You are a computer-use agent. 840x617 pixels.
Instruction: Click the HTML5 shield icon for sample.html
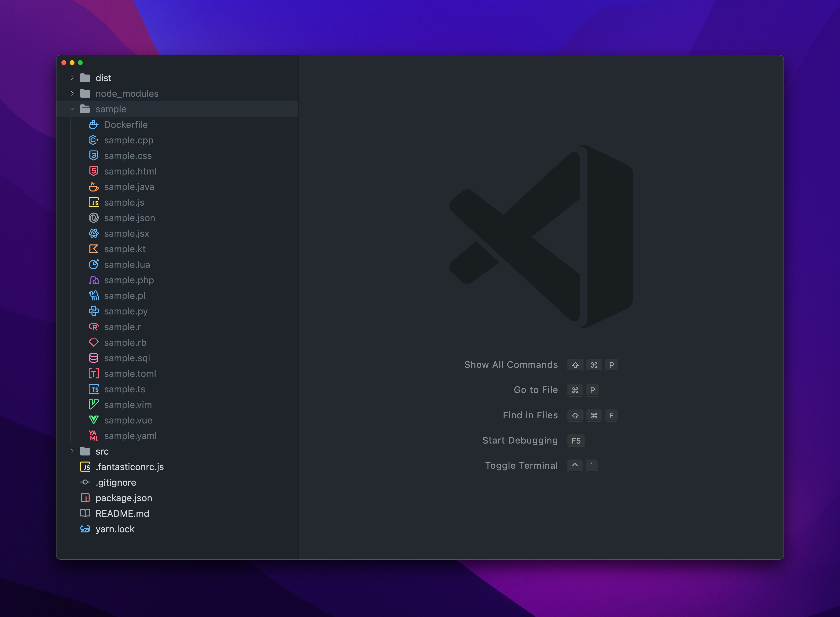tap(93, 171)
